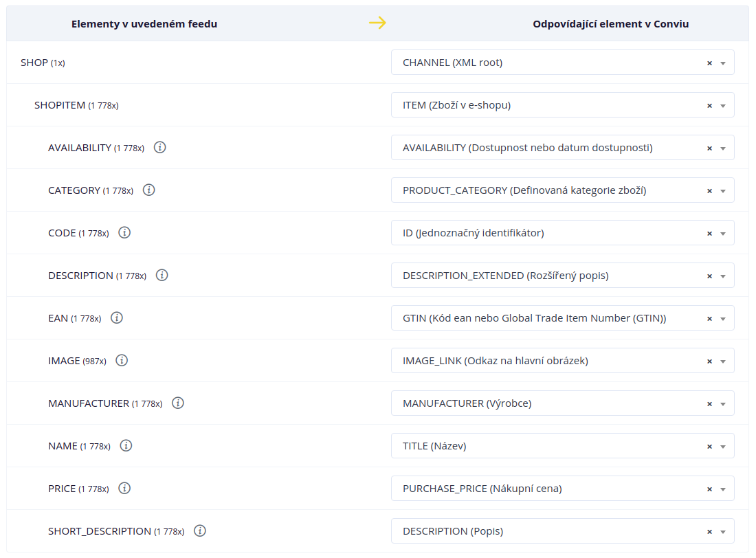Open info icon for CODE element

(x=124, y=232)
